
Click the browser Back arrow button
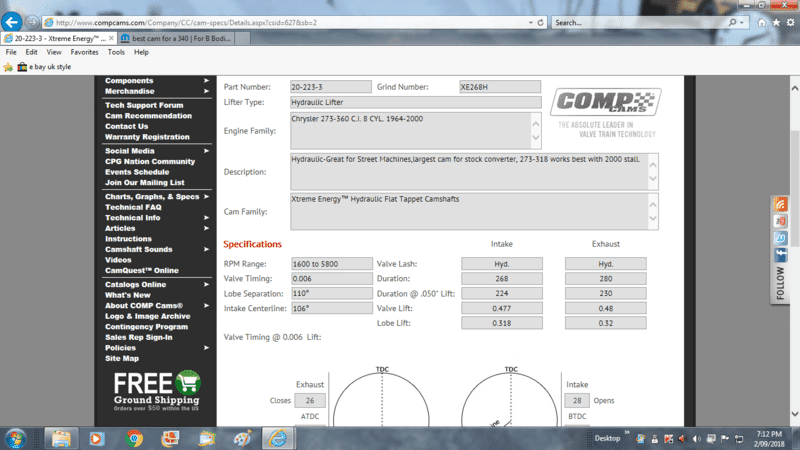(13, 21)
